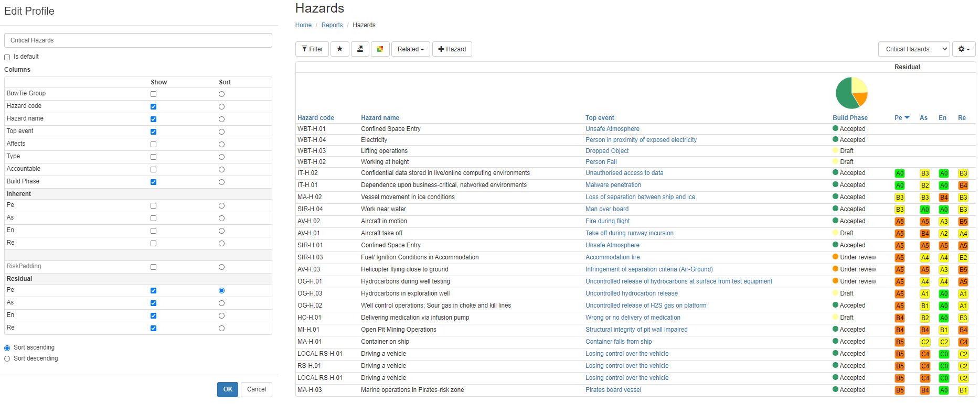Open the Malware penetration top event link

[x=613, y=185]
